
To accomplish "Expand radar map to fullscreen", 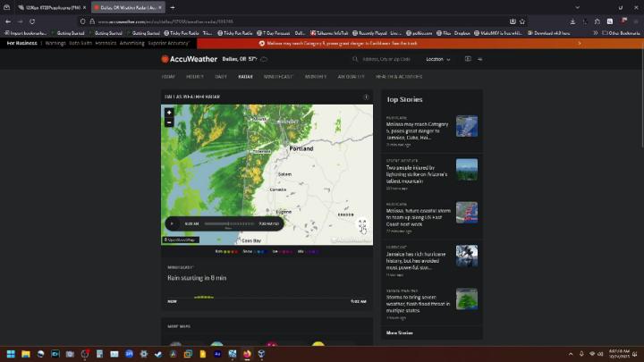I will pyautogui.click(x=362, y=226).
